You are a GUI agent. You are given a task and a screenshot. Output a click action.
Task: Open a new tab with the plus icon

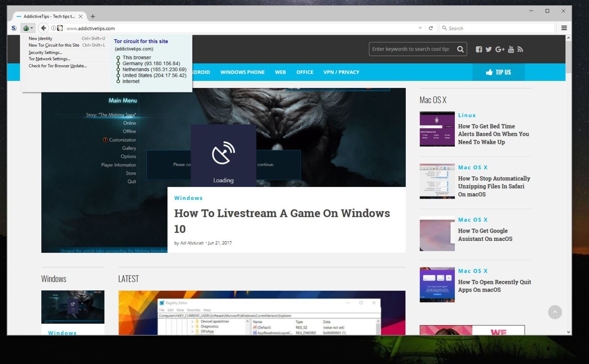(93, 16)
